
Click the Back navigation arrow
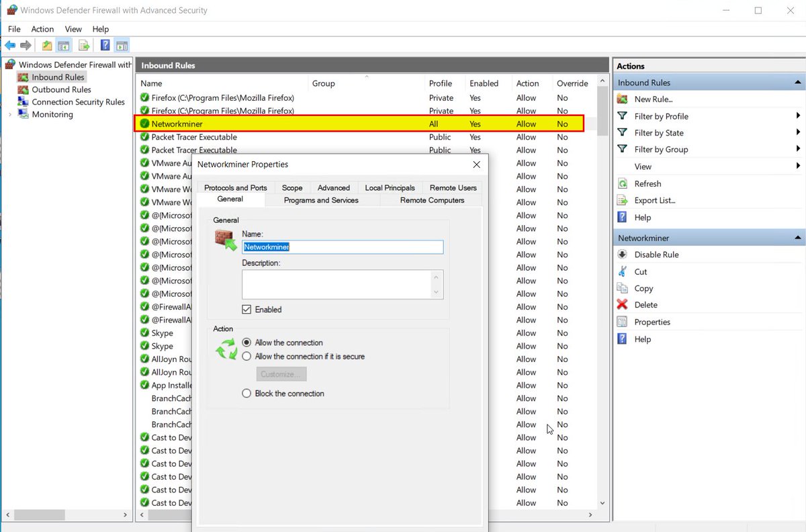[9, 45]
